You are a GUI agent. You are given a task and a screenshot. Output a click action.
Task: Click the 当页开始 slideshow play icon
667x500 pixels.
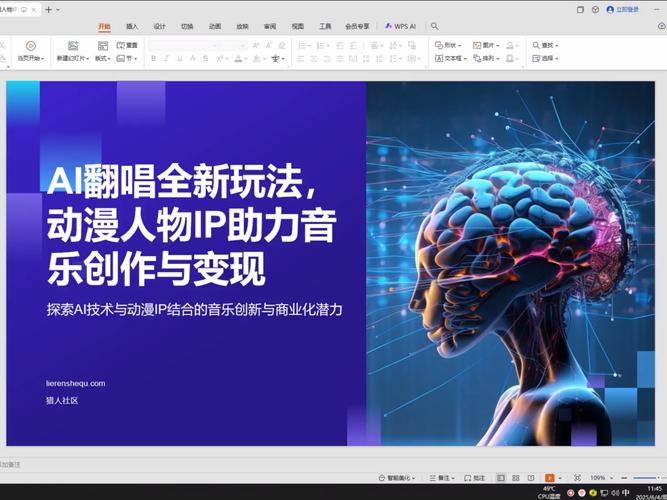30,45
